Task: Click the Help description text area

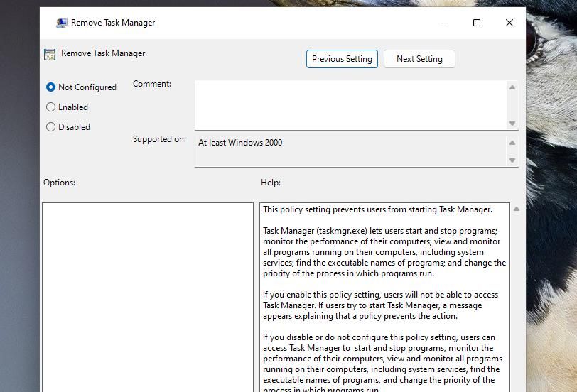Action: pos(384,297)
